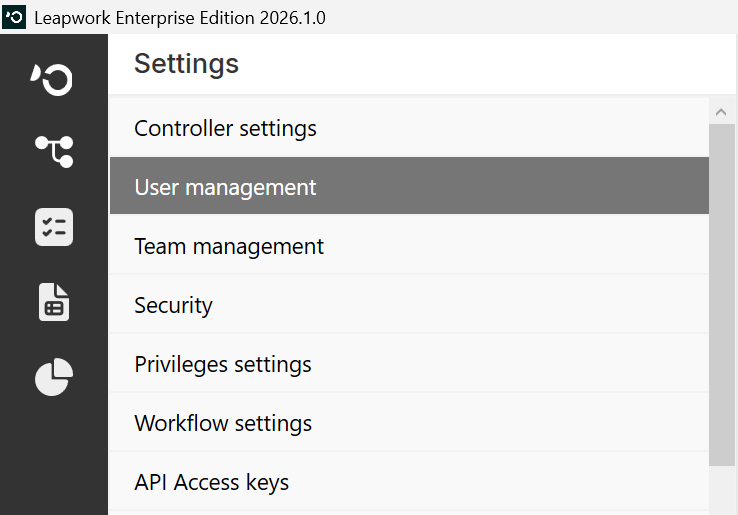Viewport: 738px width, 515px height.
Task: Open the checklist Schedules icon in sidebar
Action: (x=54, y=227)
